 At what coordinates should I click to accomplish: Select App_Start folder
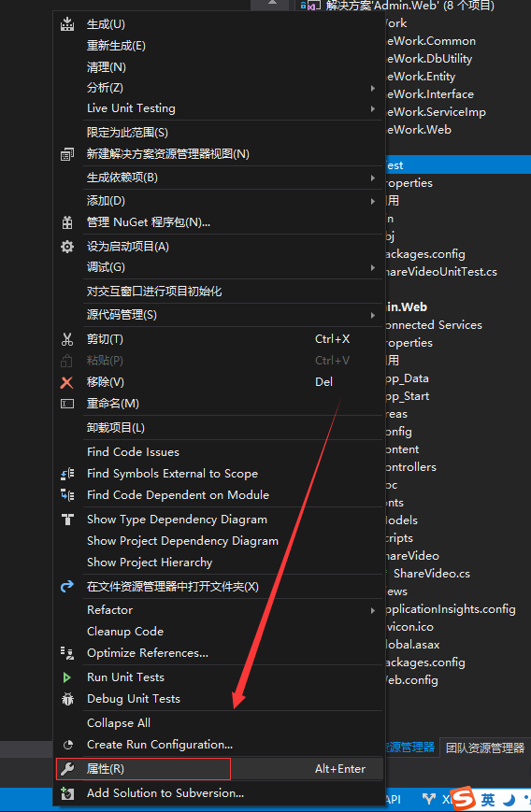coord(408,396)
